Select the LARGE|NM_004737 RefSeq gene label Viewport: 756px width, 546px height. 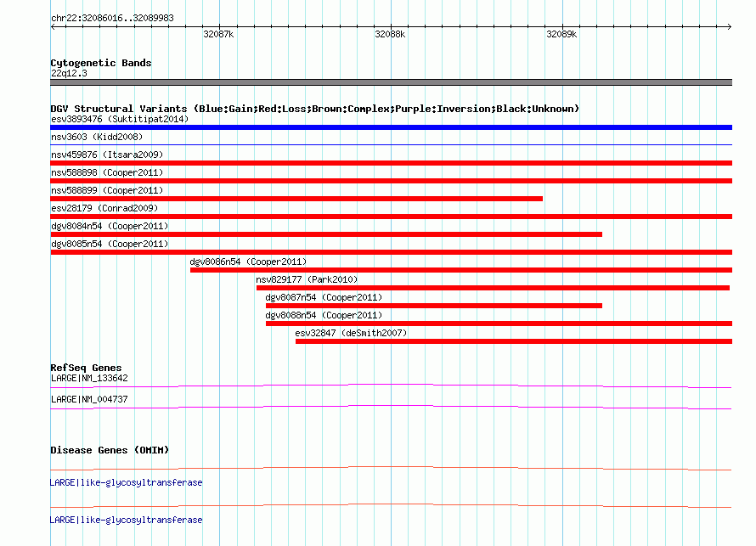point(89,399)
